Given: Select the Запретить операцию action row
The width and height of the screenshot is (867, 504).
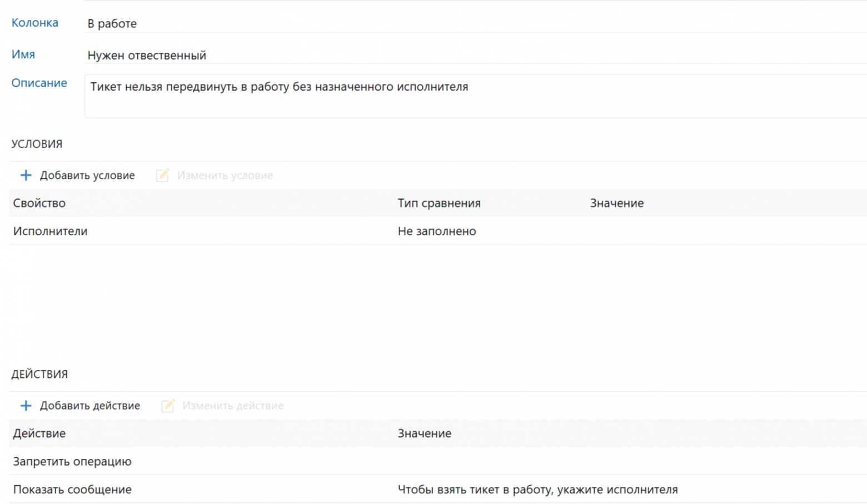Looking at the screenshot, I should (x=438, y=461).
